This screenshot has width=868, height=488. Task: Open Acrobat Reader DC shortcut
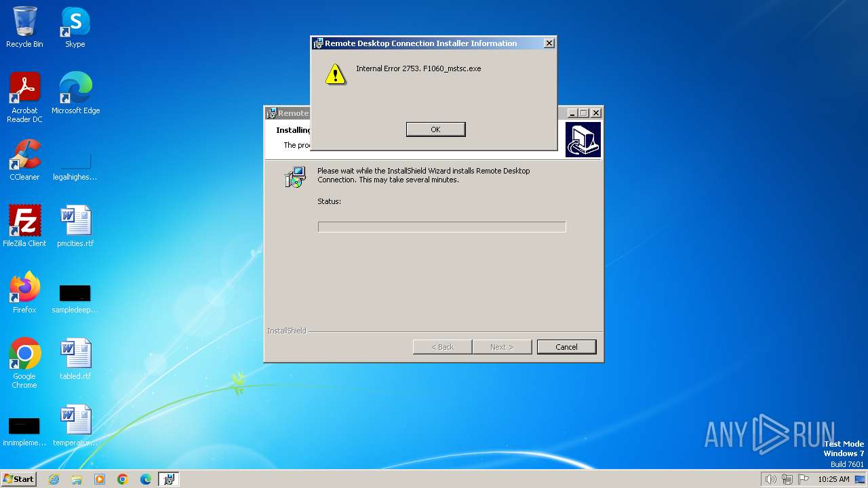pos(24,98)
